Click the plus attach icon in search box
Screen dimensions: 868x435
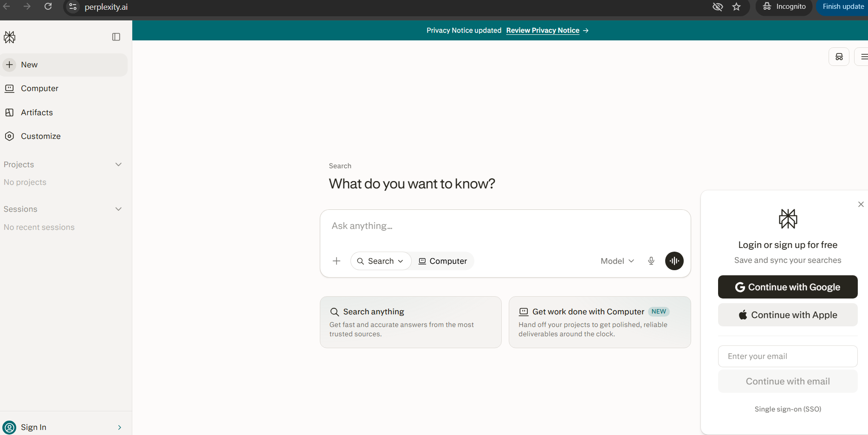[337, 261]
